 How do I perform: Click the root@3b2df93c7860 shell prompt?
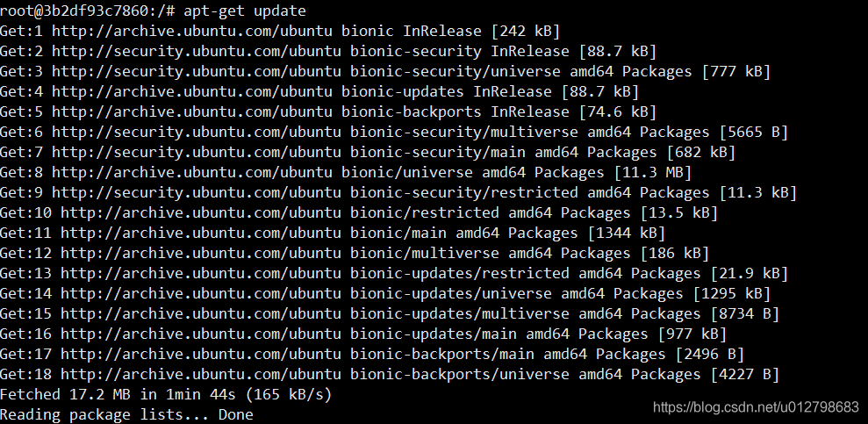pos(82,11)
